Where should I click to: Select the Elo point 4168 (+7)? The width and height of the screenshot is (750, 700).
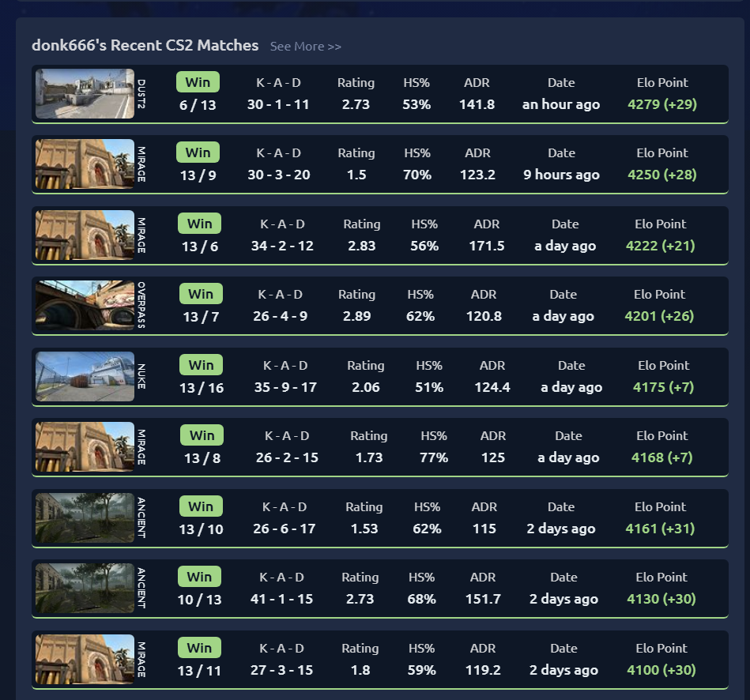click(x=662, y=457)
